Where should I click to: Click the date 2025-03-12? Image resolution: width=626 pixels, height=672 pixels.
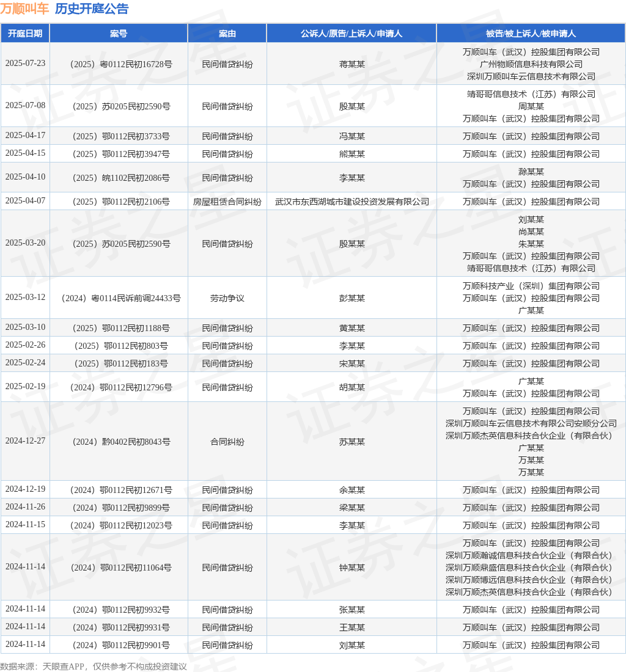(25, 297)
